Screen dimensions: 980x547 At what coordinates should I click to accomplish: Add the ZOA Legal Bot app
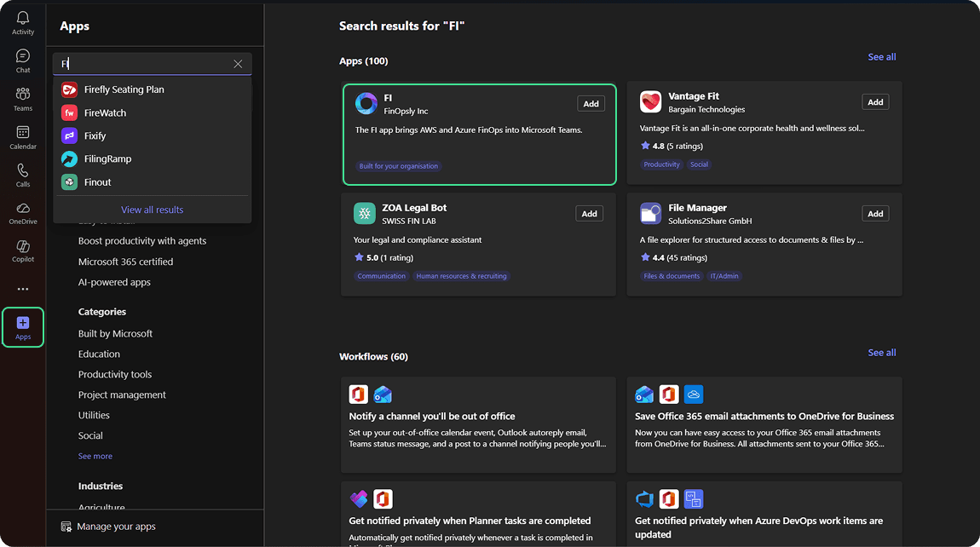tap(590, 214)
